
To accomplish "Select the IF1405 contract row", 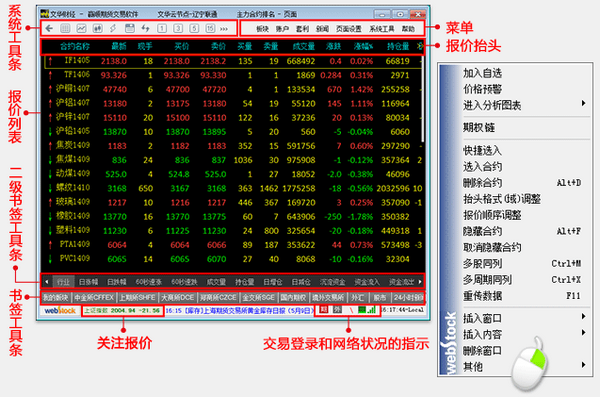I will pos(233,61).
